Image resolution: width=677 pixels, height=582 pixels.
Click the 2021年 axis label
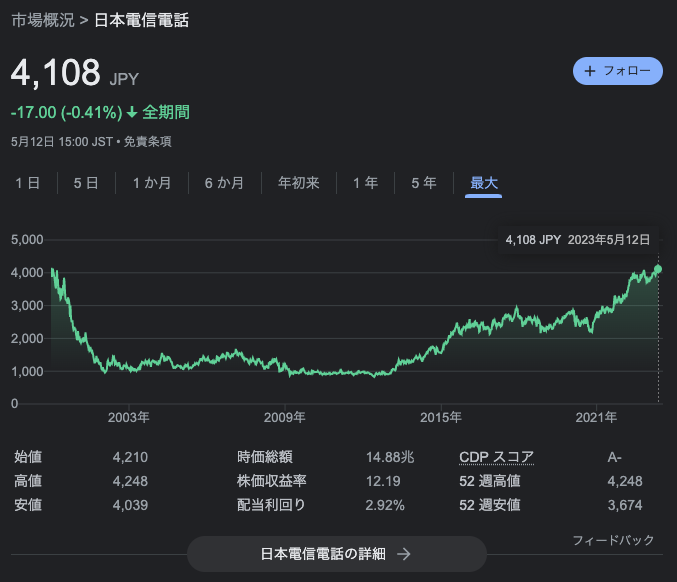pos(596,417)
